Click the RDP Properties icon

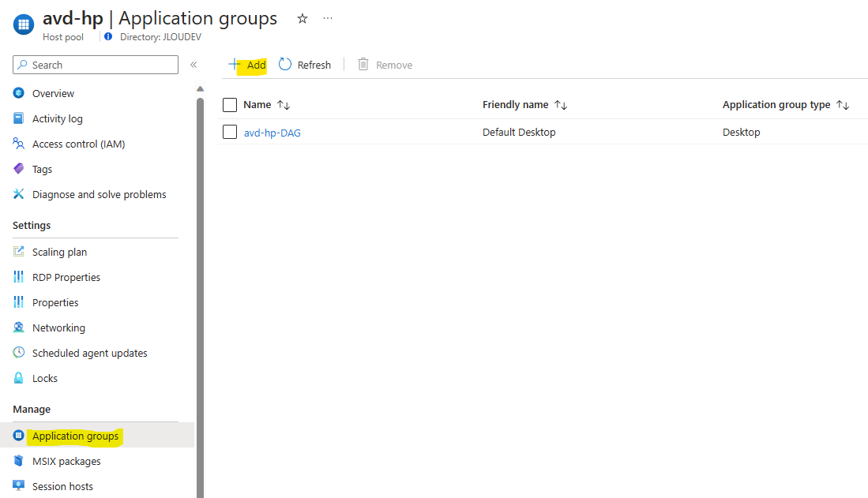[x=19, y=277]
